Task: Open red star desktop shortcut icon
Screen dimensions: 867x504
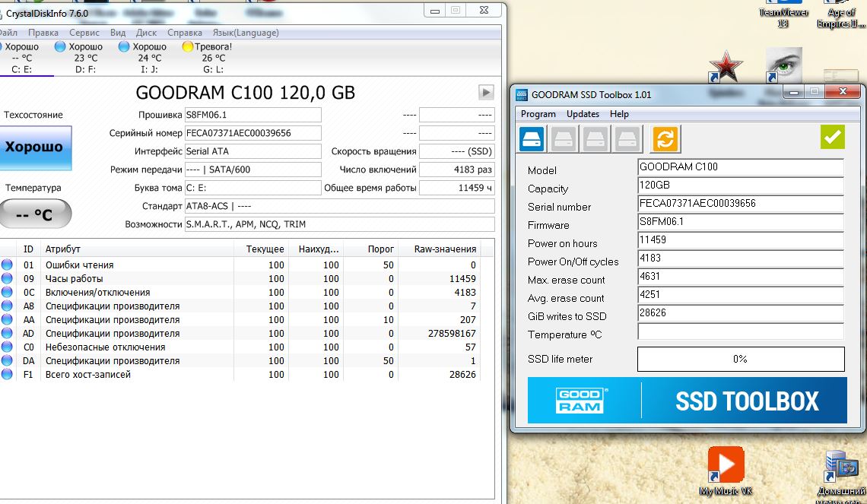Action: (x=725, y=66)
